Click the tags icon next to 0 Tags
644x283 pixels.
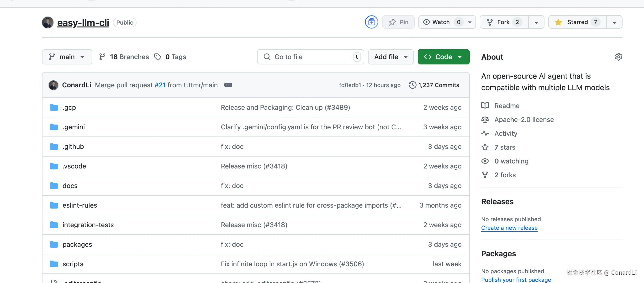point(158,57)
